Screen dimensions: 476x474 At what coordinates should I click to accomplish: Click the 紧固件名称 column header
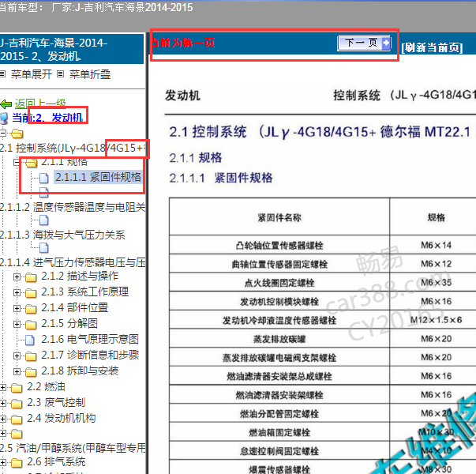279,217
